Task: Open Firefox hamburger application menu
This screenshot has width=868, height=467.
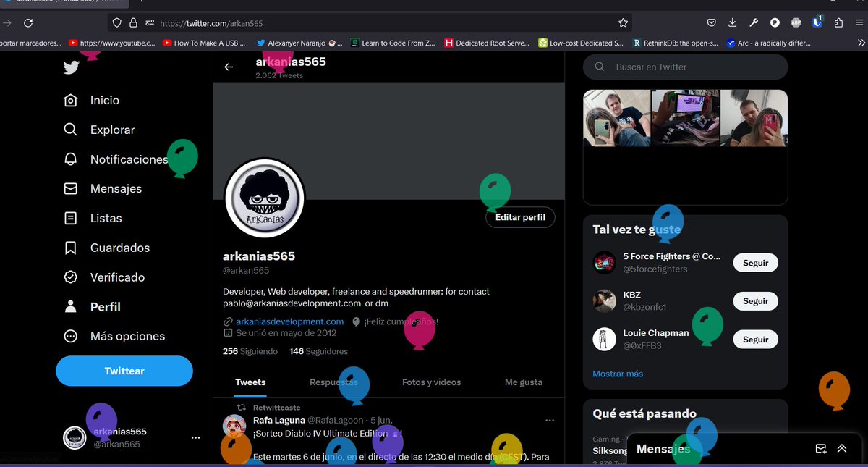Action: [x=859, y=23]
